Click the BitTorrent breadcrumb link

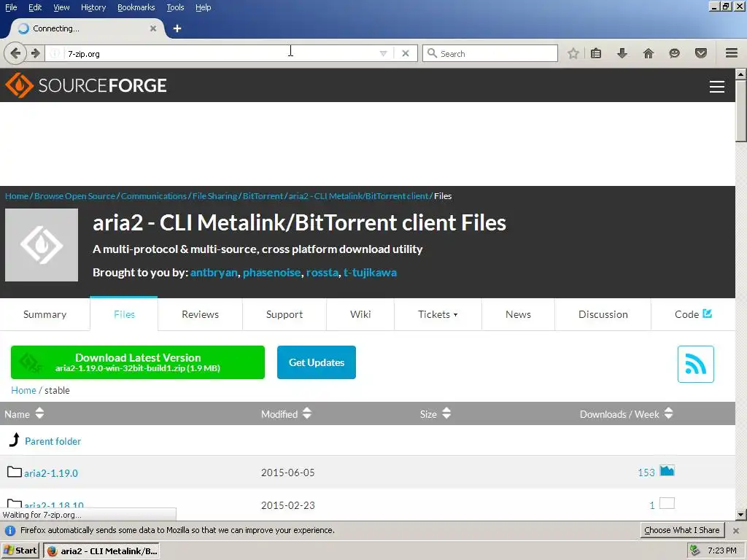click(263, 195)
